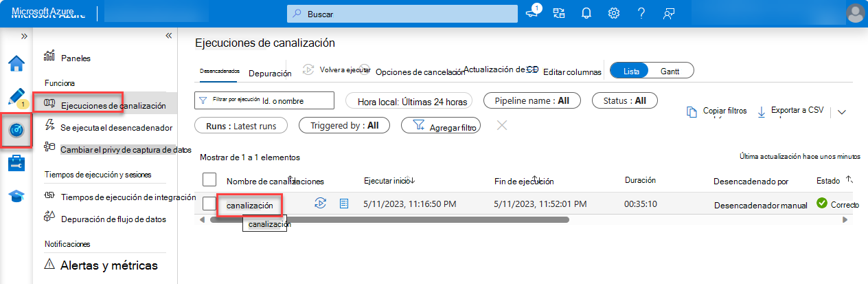Switch to Desencadenados tab

(x=220, y=71)
